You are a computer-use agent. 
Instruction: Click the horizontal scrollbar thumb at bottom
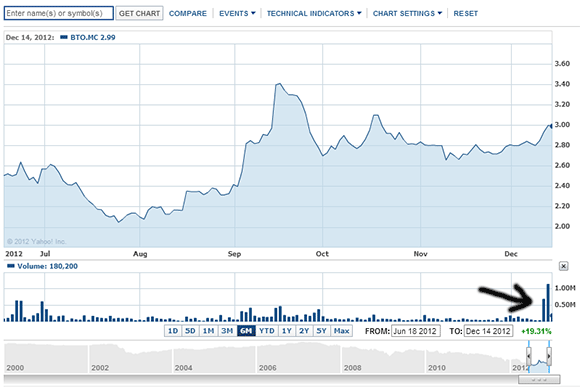click(539, 380)
